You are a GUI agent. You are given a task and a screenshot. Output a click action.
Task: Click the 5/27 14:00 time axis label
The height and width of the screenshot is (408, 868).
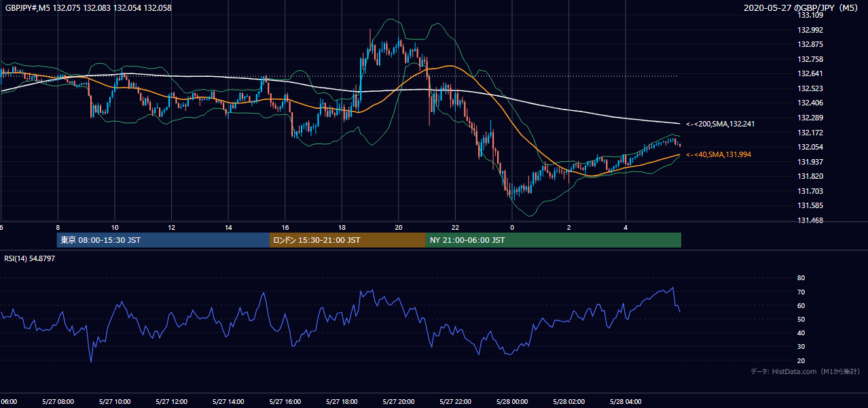(228, 402)
